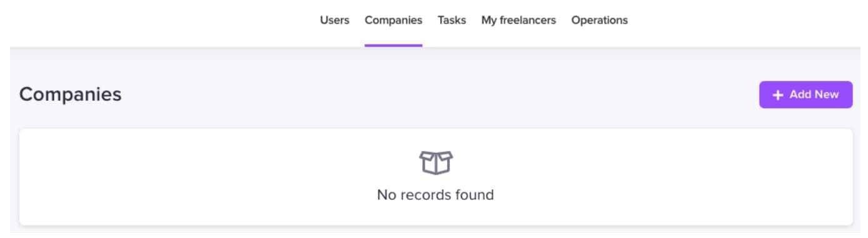Screen dimensions: 868x238
Task: Click the purple Add New button
Action: pyautogui.click(x=805, y=95)
